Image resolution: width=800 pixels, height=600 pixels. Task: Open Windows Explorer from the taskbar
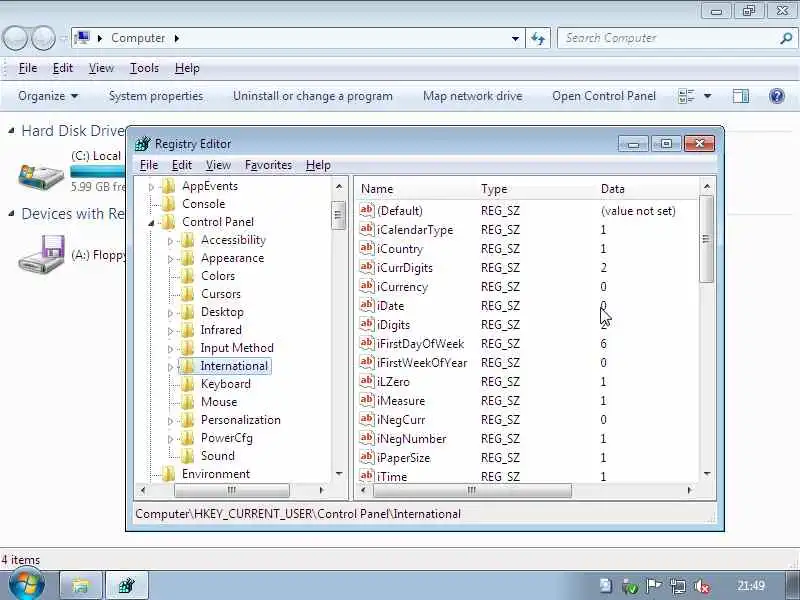point(82,586)
